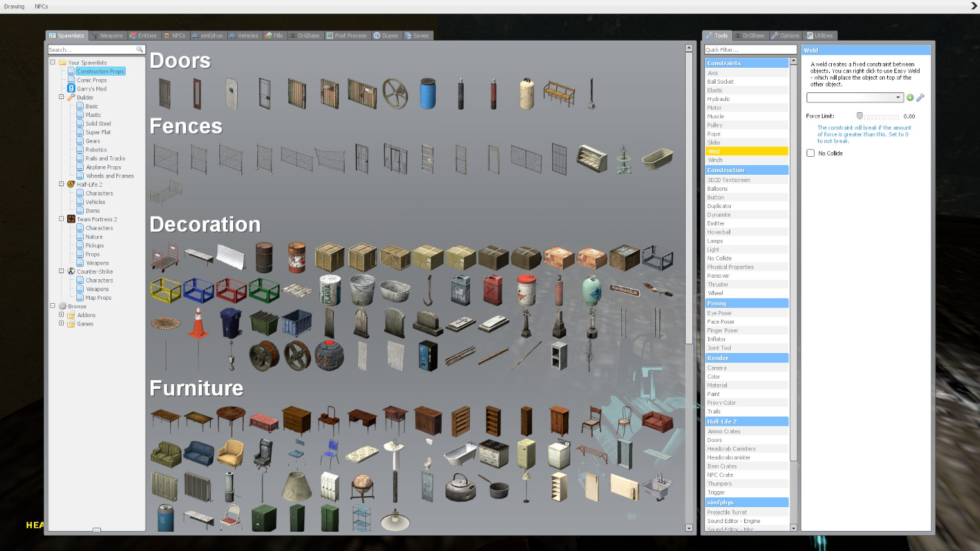Spawn the wooden park bench prop
The width and height of the screenshot is (980, 551).
tap(559, 93)
